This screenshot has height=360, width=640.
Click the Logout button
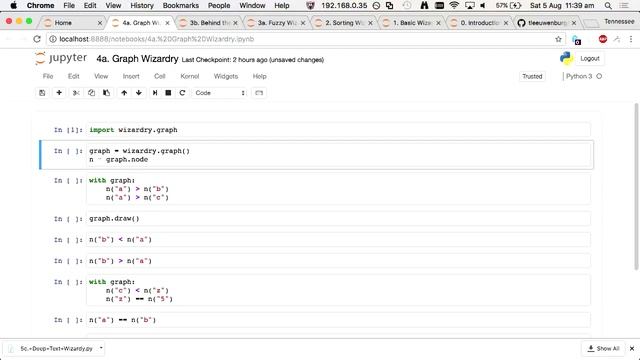(x=590, y=59)
